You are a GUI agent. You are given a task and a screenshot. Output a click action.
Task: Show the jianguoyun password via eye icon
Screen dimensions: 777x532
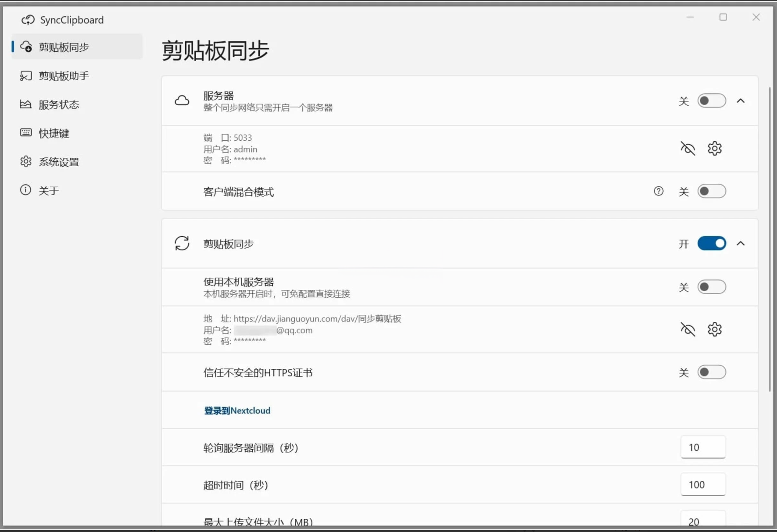click(x=687, y=329)
